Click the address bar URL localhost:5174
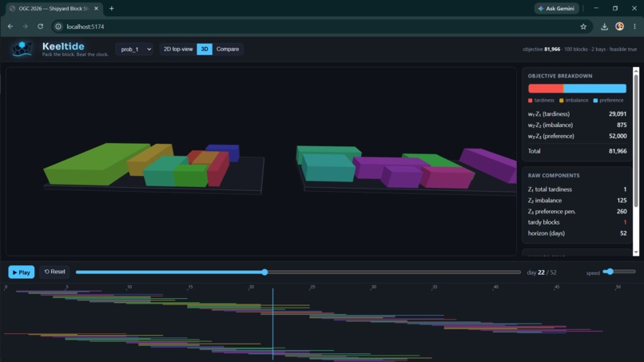This screenshot has height=362, width=644. pos(85,26)
